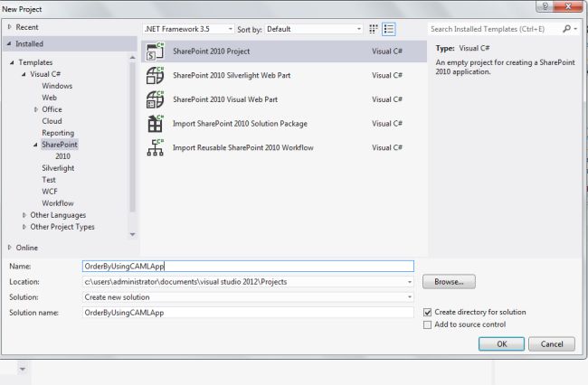The image size is (588, 385).
Task: Click the tree scrollbar down arrow
Action: click(x=132, y=234)
